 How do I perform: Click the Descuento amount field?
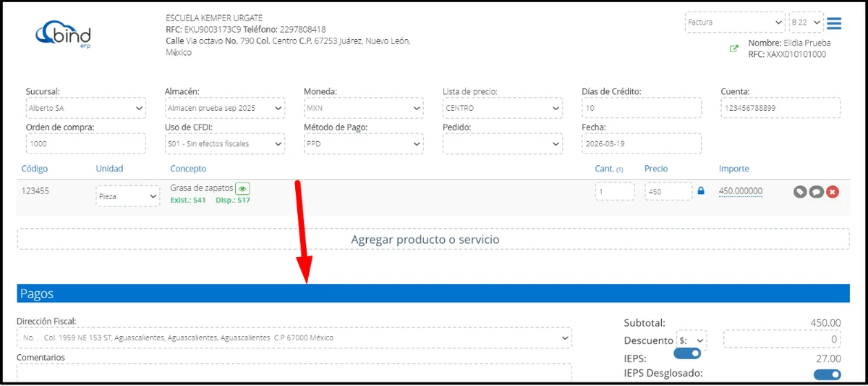[x=783, y=340]
